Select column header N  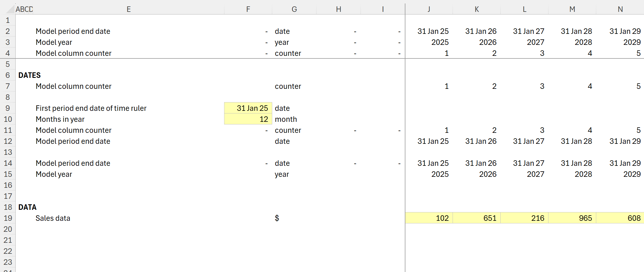click(x=620, y=9)
